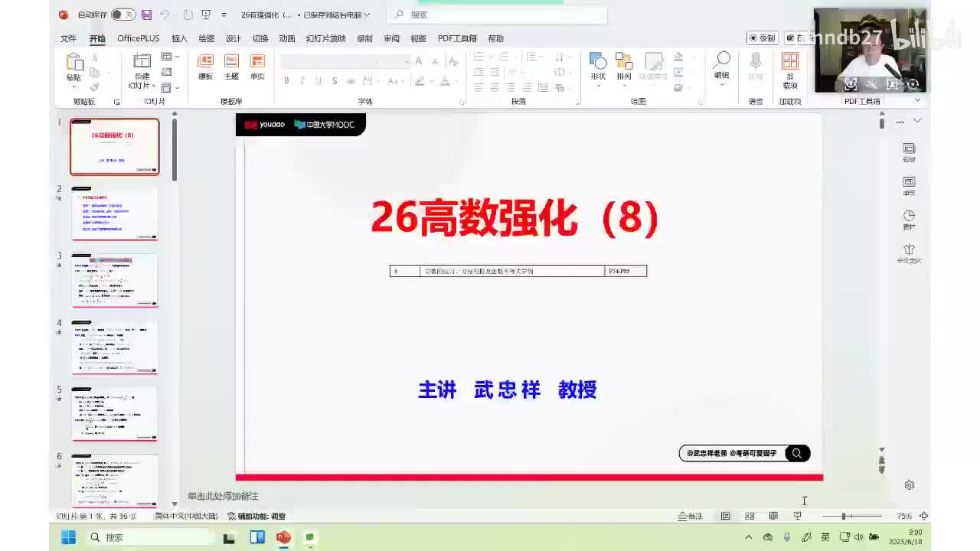Open the 文件 (File) menu
Screen dimensions: 980x551
(x=68, y=38)
